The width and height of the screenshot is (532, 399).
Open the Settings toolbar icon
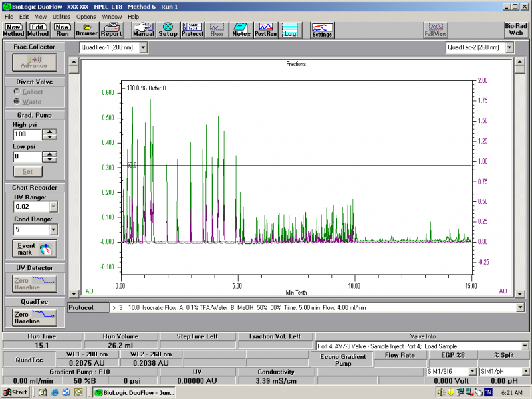pos(322,30)
